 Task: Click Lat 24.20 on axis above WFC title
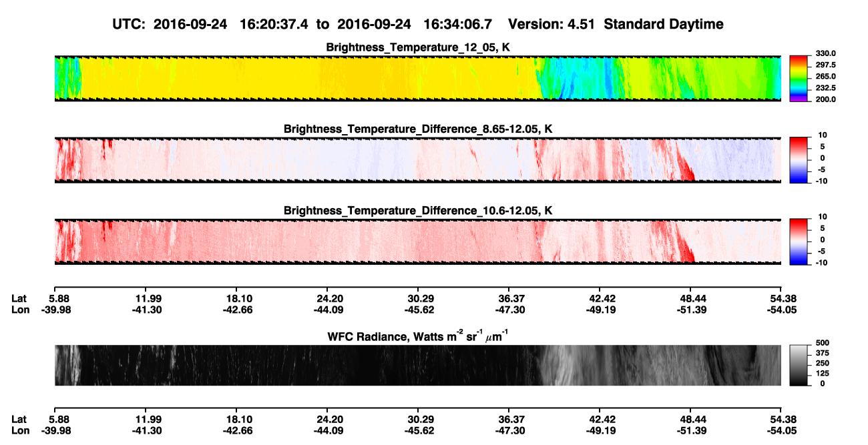327,298
